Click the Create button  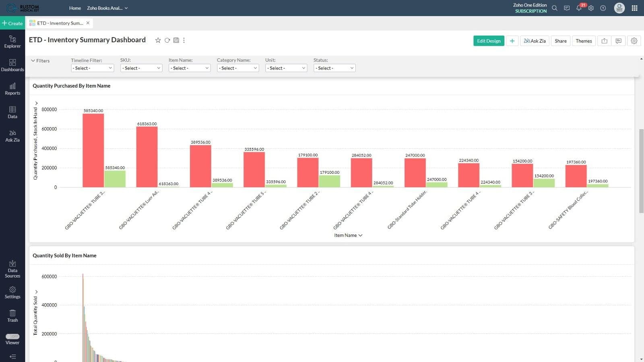[x=12, y=23]
